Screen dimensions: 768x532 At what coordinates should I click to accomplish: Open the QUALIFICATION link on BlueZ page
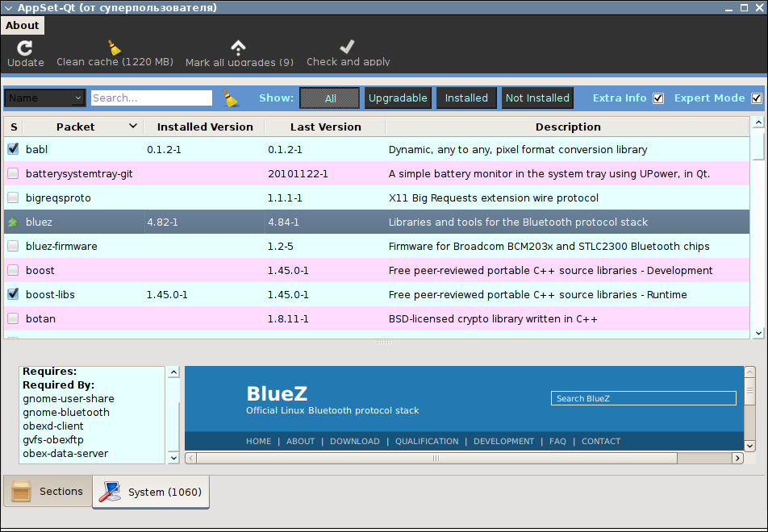[x=427, y=441]
